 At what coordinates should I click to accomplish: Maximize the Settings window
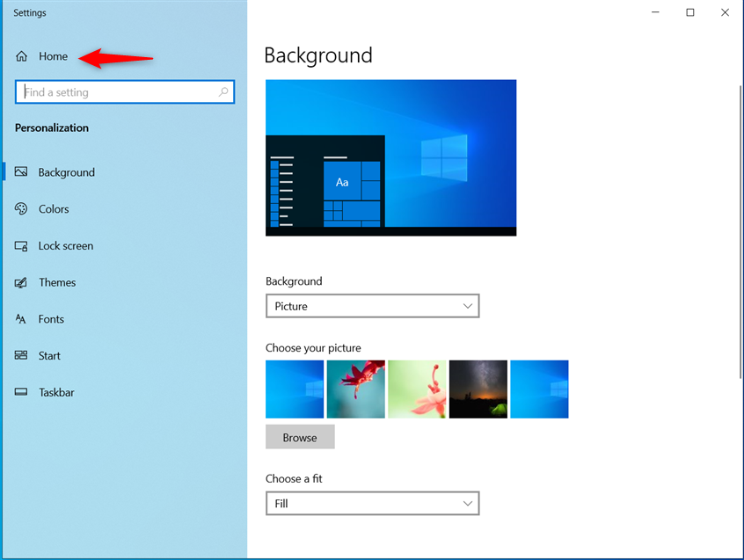690,12
